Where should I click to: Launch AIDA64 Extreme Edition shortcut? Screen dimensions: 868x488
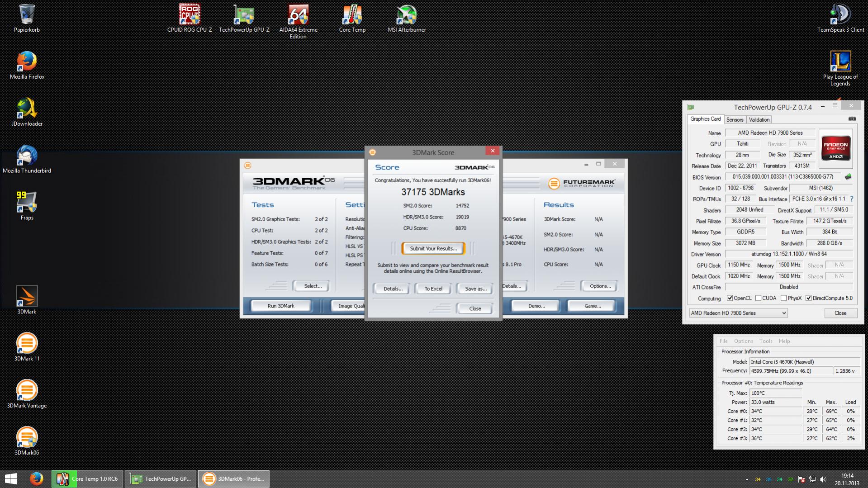pyautogui.click(x=298, y=22)
